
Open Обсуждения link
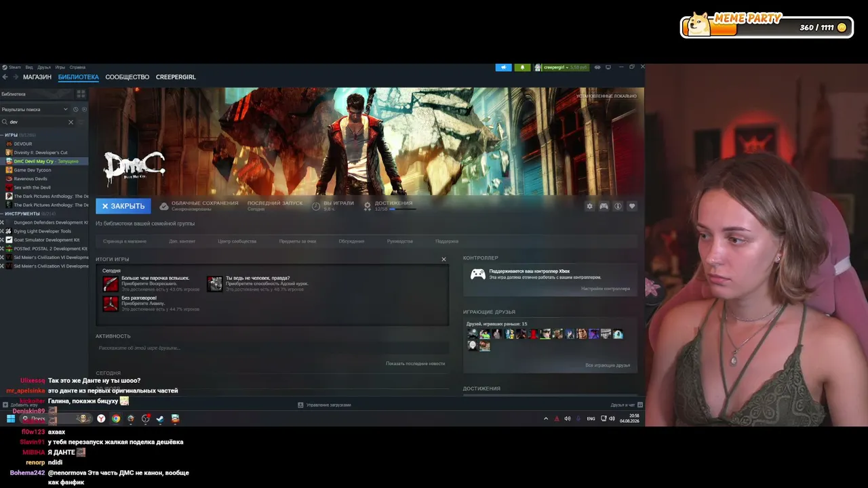point(351,241)
